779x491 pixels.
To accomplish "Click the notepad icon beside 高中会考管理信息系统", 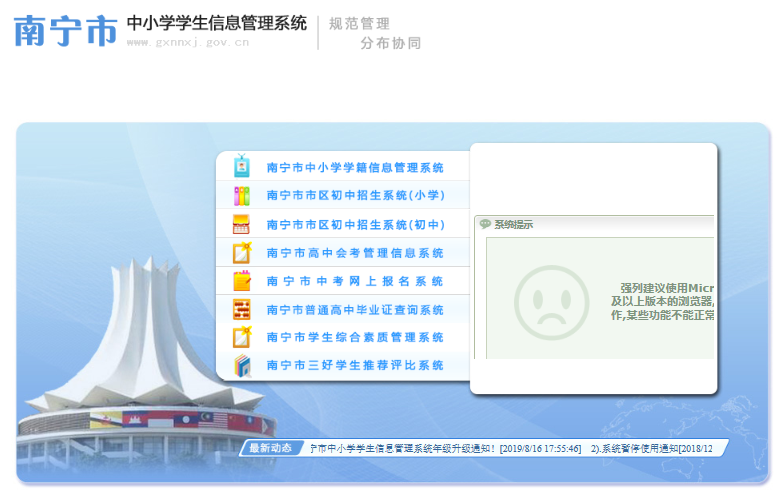I will 241,253.
